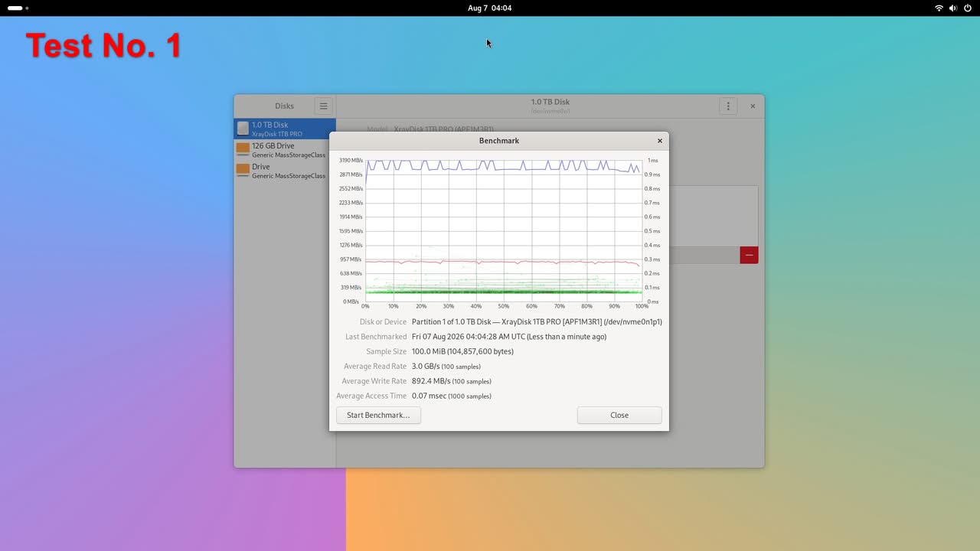The width and height of the screenshot is (980, 551).
Task: Close the Disks window
Action: (753, 106)
